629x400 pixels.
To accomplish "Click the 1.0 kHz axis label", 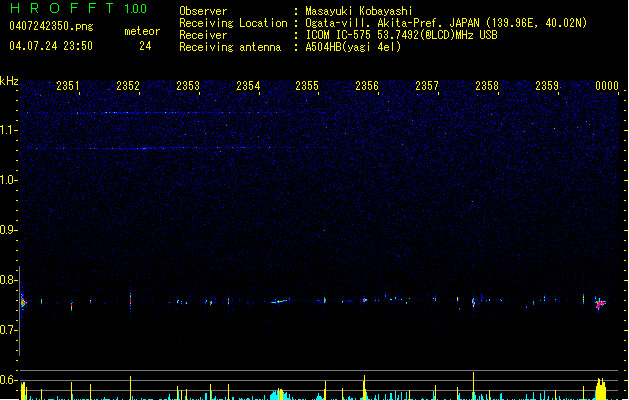I will click(8, 180).
